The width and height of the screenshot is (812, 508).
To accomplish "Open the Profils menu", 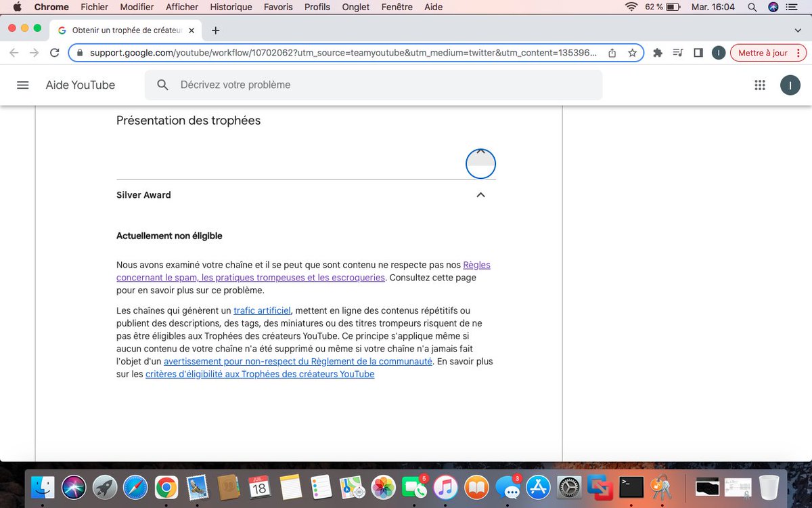I will tap(317, 7).
